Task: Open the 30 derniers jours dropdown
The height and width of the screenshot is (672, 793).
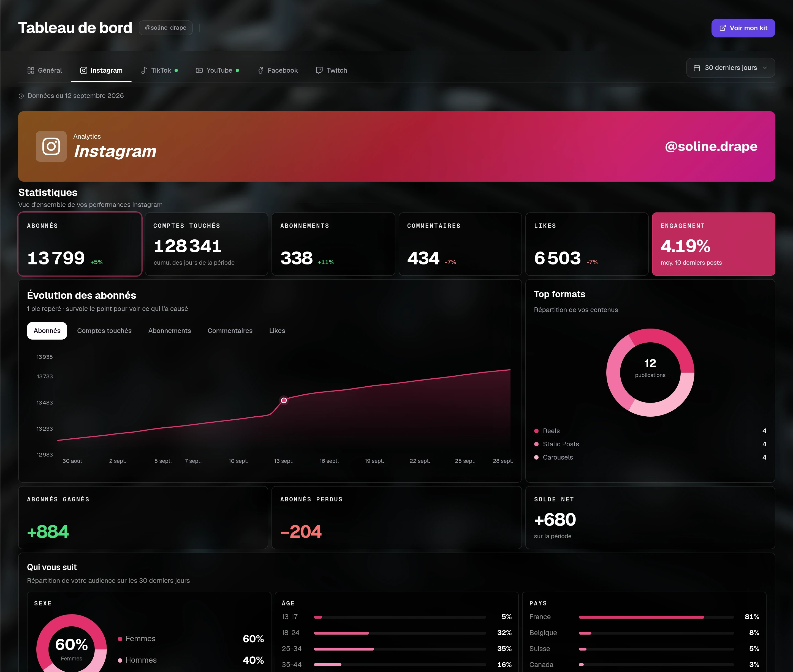Action: click(x=730, y=68)
